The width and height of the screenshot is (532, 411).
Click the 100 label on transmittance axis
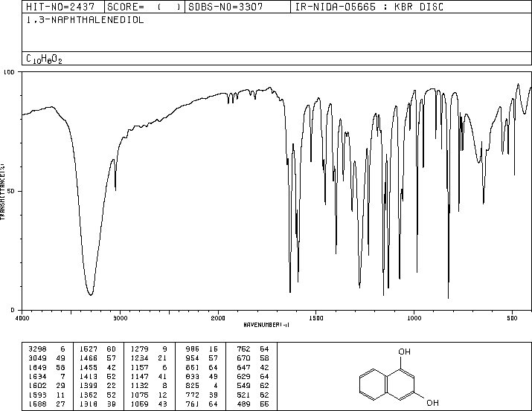click(x=9, y=72)
